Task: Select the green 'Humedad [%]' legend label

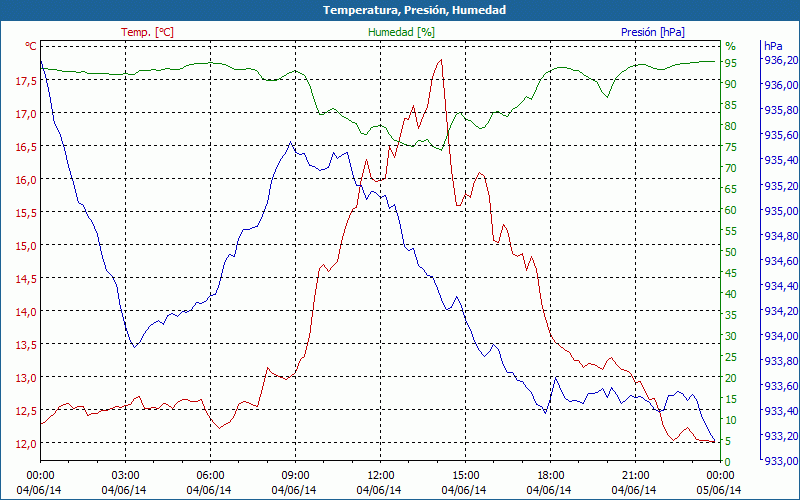Action: [402, 32]
